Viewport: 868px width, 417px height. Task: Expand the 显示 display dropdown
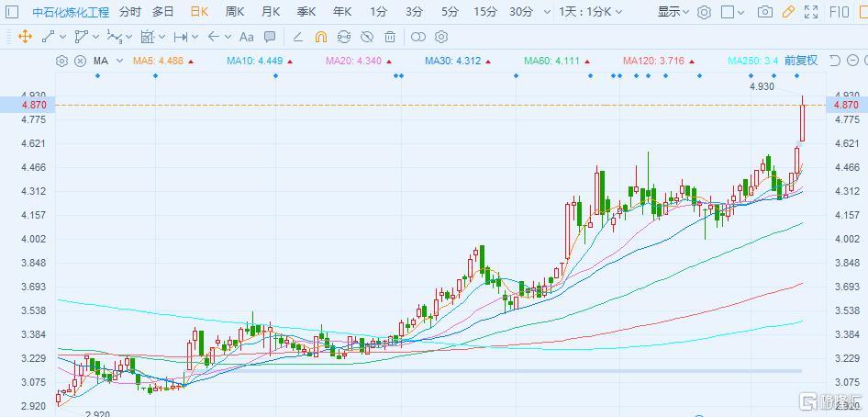click(674, 12)
